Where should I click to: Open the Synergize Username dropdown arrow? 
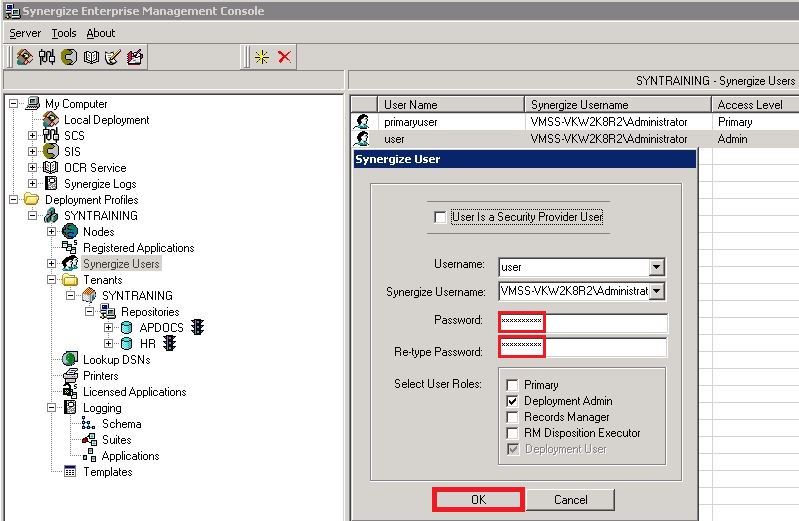pyautogui.click(x=657, y=291)
